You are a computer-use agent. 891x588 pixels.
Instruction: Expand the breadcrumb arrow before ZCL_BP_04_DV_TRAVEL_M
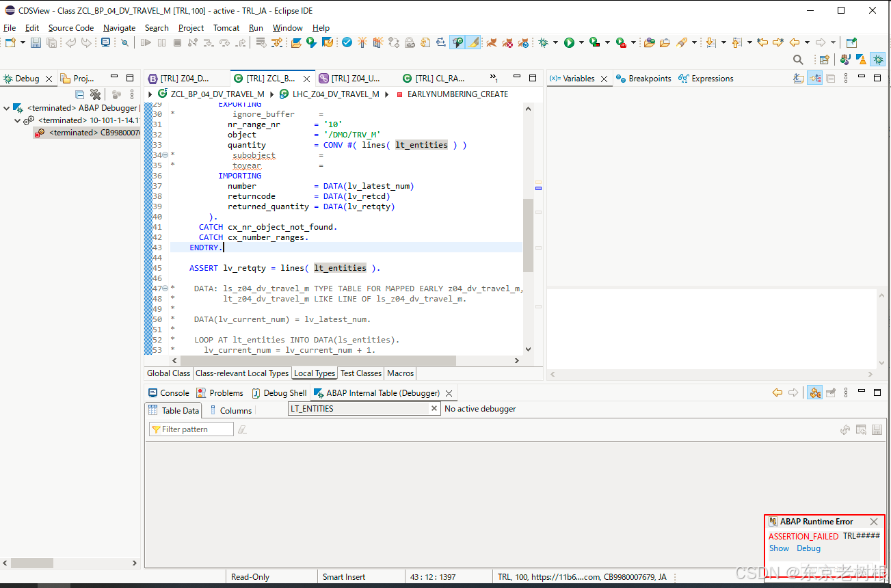coord(150,94)
